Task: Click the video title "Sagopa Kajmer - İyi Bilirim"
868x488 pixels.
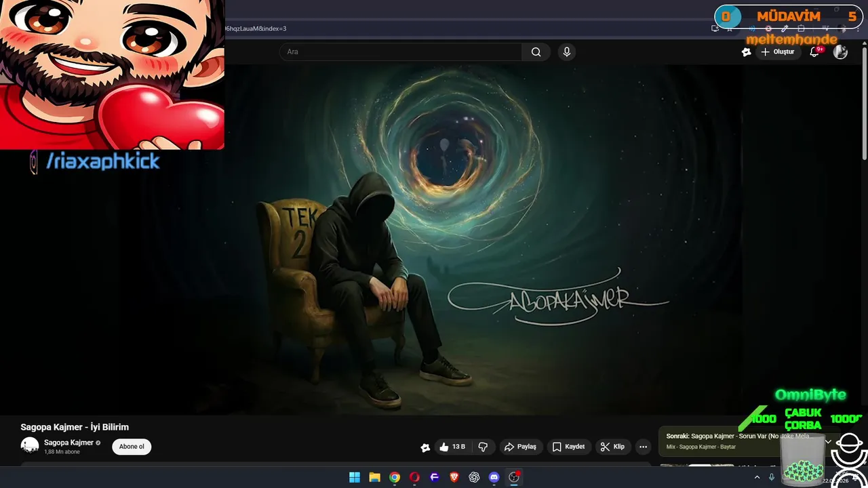Action: click(x=75, y=427)
